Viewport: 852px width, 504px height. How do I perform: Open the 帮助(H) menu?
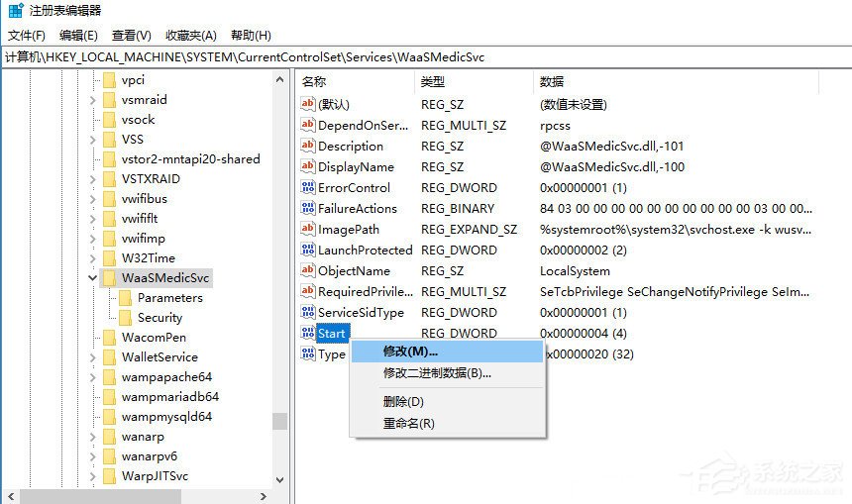pos(251,36)
